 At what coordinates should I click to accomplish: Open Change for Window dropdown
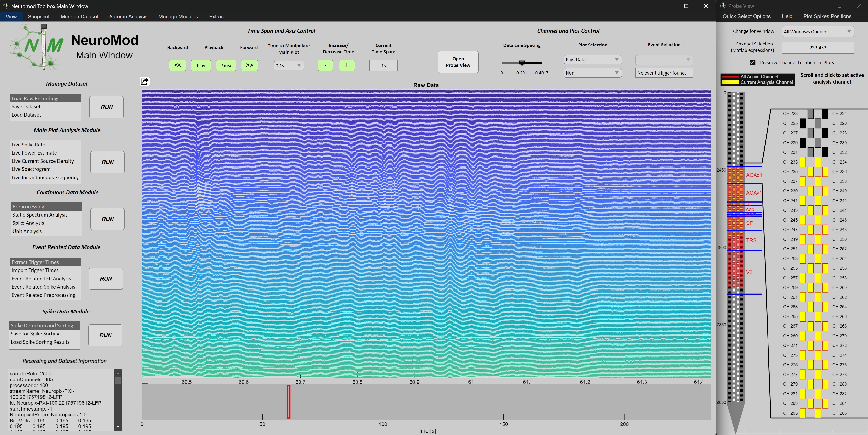(818, 32)
